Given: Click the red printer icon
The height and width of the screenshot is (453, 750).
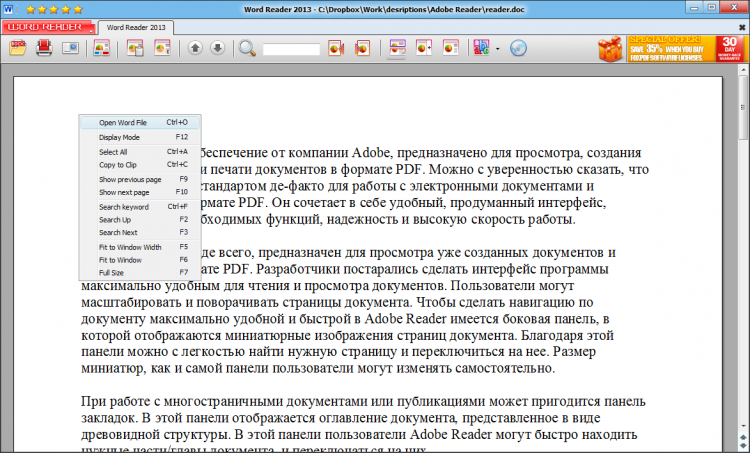Looking at the screenshot, I should (x=44, y=48).
